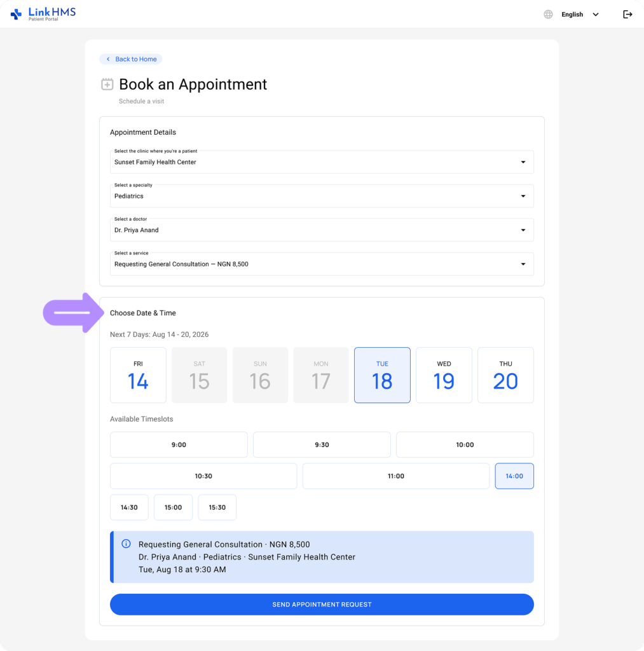Open the Dr. Priya Anand doctor dropdown
Image resolution: width=644 pixels, height=651 pixels.
(322, 230)
